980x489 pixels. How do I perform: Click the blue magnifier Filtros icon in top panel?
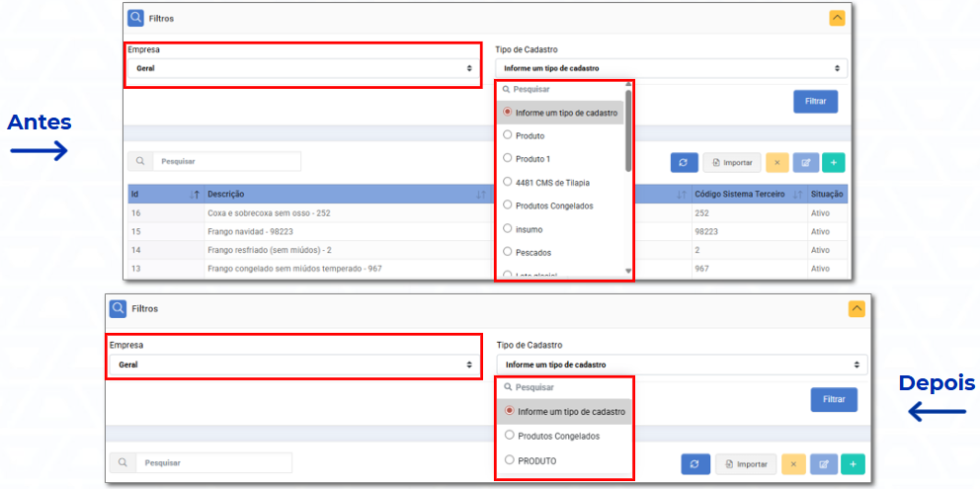pyautogui.click(x=135, y=17)
